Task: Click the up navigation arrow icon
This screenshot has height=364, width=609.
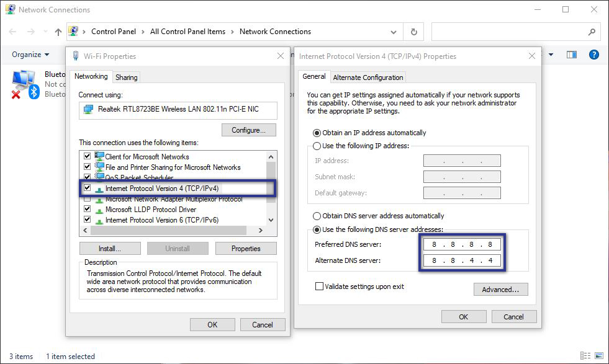Action: pos(58,32)
